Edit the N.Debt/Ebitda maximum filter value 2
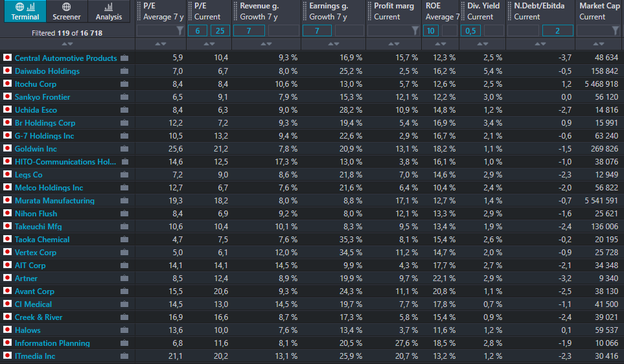624x364 pixels. pos(557,30)
